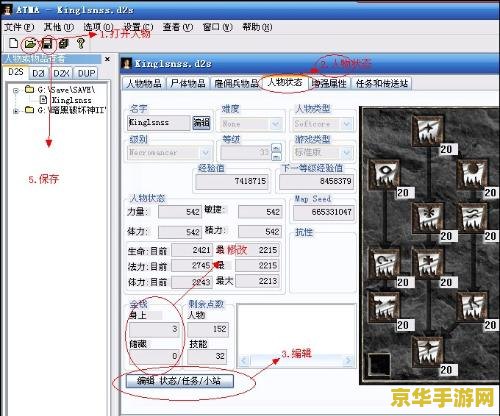Switch to the 雇佣兵物品 tab

tap(236, 83)
